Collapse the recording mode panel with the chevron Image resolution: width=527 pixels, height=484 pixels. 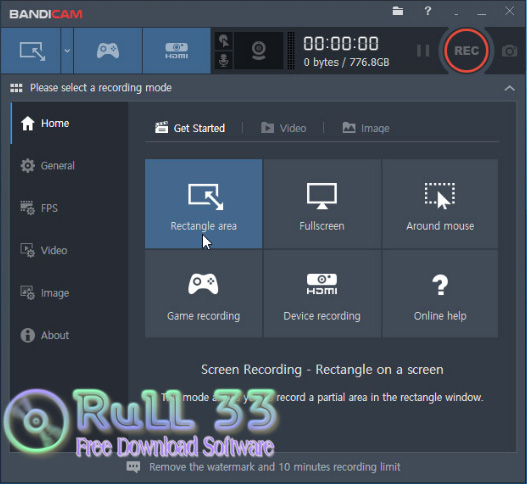pyautogui.click(x=510, y=88)
